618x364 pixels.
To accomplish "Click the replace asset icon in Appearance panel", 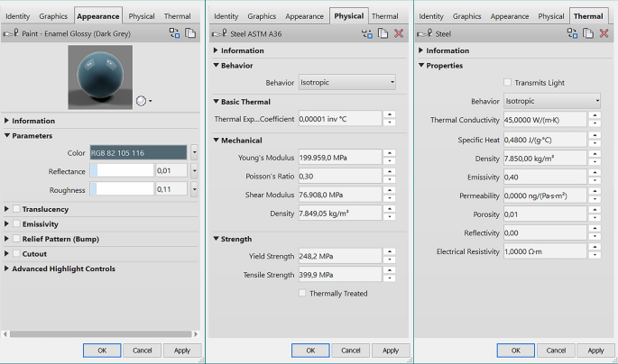I will click(174, 33).
